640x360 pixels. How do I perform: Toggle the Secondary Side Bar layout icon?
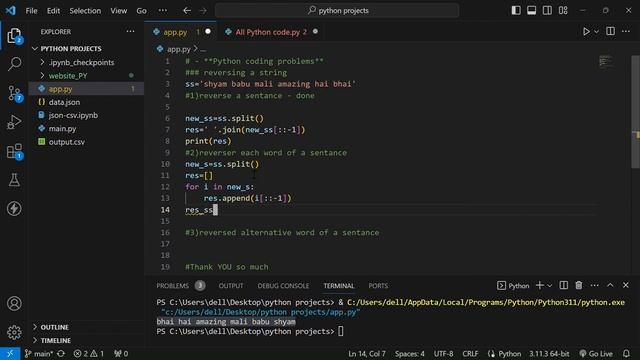[547, 11]
